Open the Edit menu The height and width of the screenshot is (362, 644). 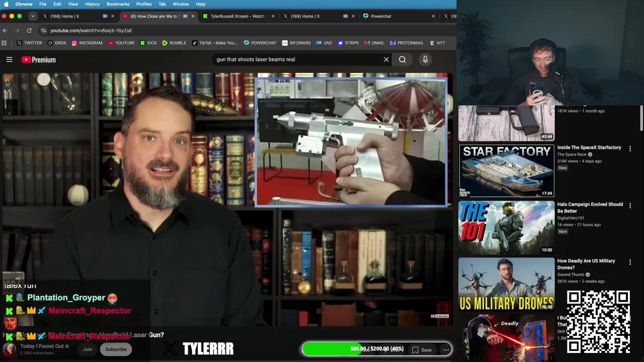click(57, 4)
